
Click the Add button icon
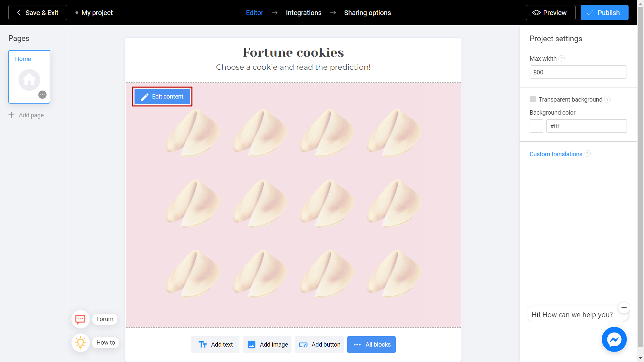click(303, 344)
